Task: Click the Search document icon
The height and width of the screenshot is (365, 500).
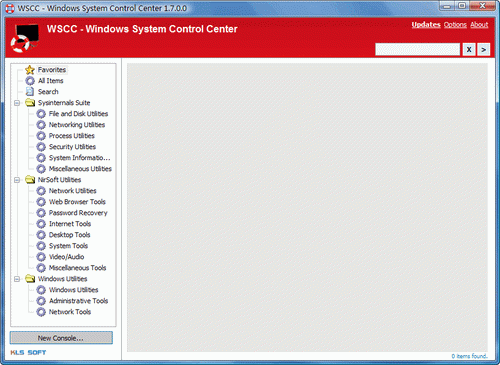Action: 30,92
